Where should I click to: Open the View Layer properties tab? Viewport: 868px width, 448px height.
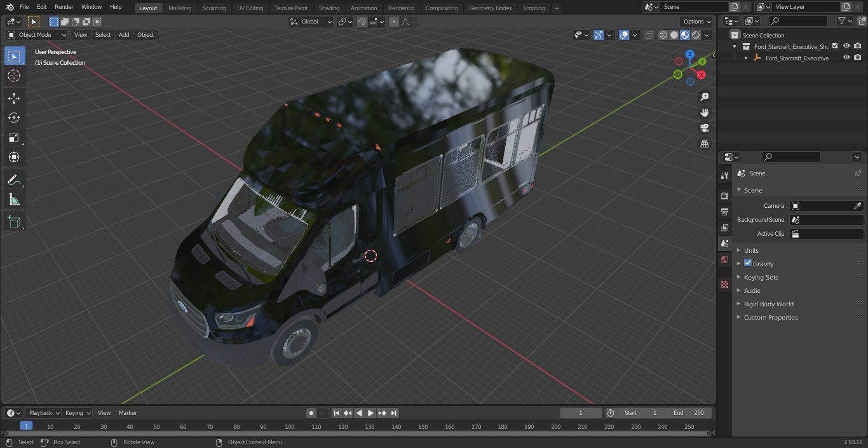click(x=724, y=227)
